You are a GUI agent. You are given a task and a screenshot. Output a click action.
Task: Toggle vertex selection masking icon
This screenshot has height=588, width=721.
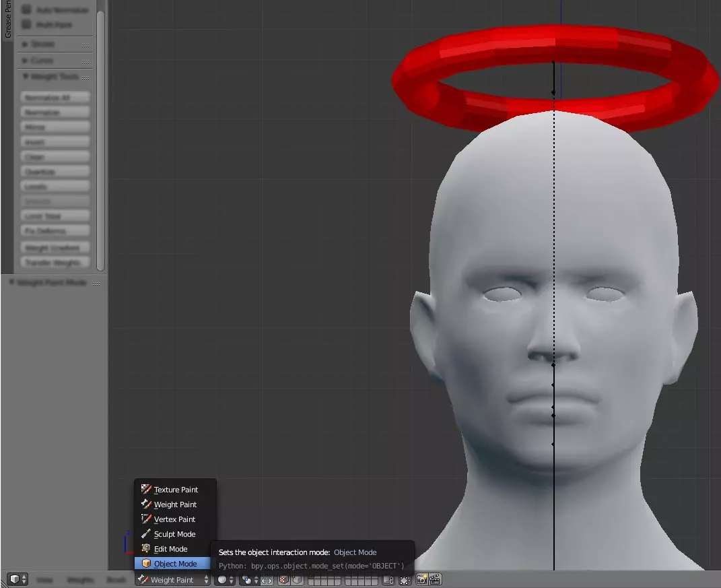[x=296, y=580]
